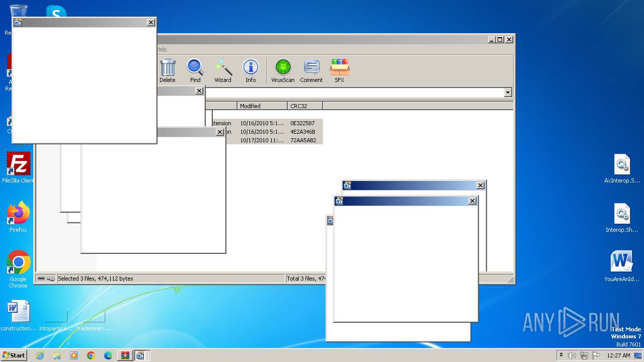Open the Skype desktop icon

(x=56, y=12)
